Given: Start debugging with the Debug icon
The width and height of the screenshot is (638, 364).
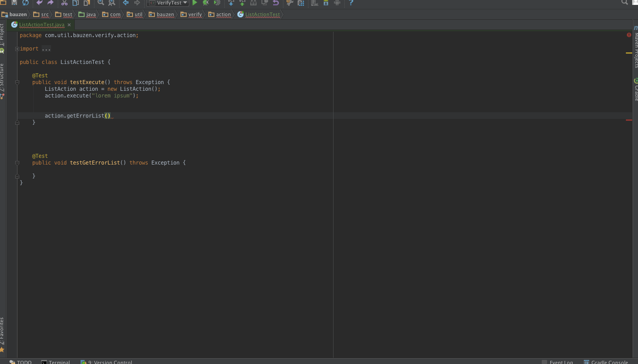Looking at the screenshot, I should tap(206, 3).
